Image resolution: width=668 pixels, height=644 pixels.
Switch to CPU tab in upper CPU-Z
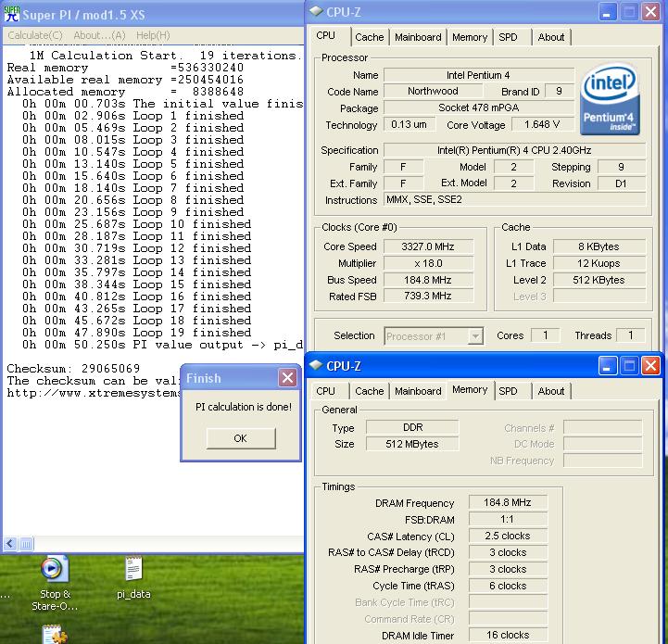(326, 36)
